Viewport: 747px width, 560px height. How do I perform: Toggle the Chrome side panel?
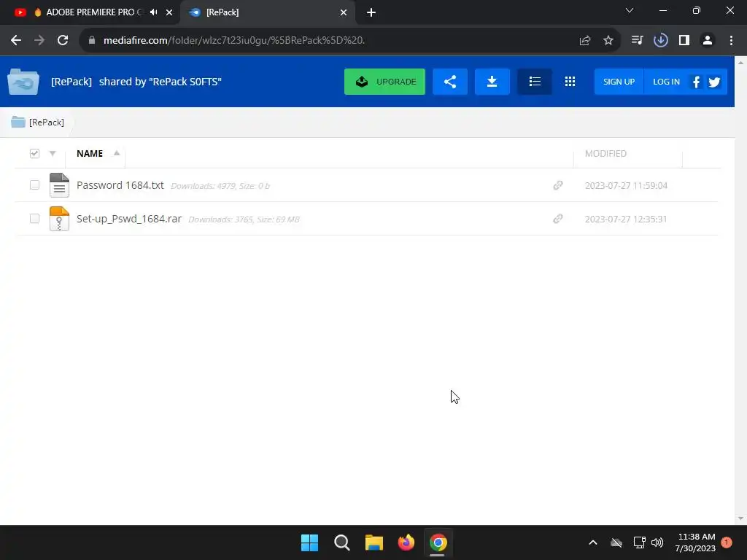684,41
